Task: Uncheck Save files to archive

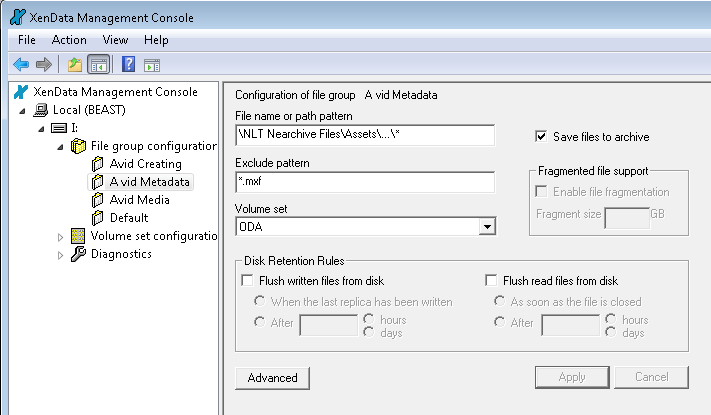Action: tap(541, 137)
